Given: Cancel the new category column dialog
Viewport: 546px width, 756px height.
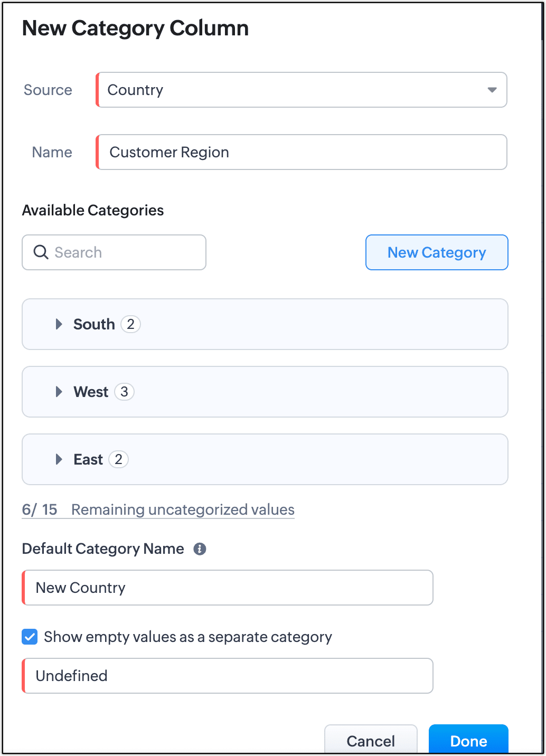Looking at the screenshot, I should pyautogui.click(x=371, y=741).
